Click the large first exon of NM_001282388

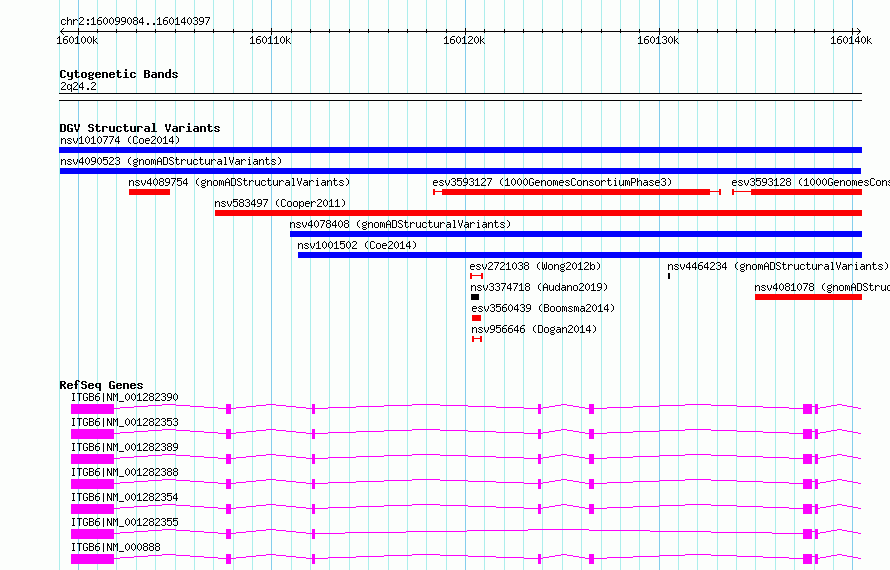(93, 484)
